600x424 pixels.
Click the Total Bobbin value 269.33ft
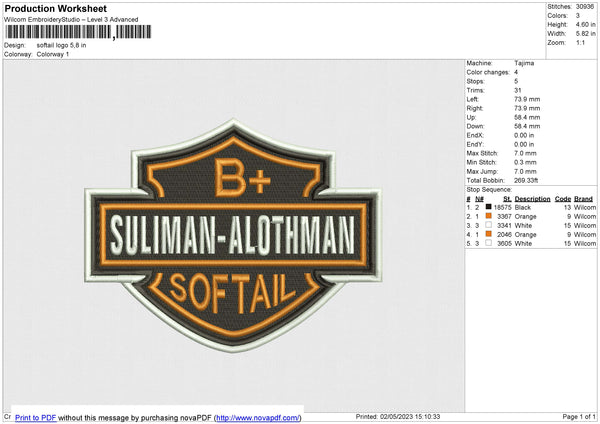(526, 180)
